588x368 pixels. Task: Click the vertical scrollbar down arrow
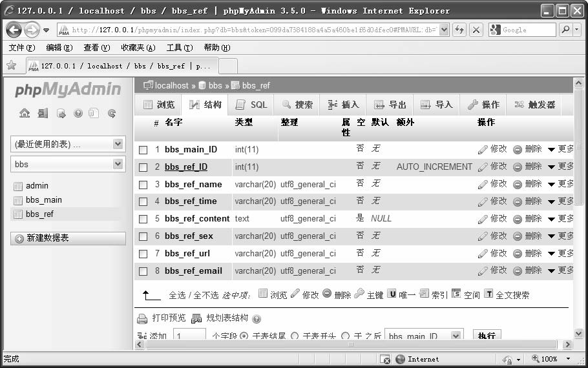(578, 333)
